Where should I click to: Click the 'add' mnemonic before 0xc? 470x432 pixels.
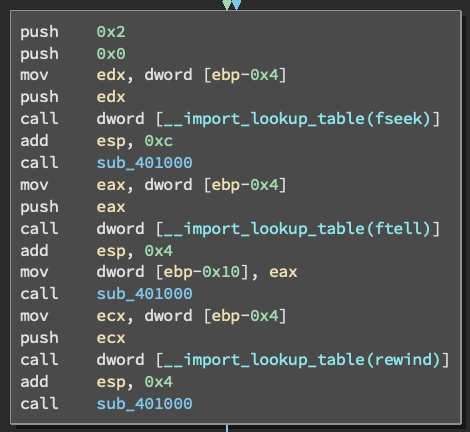pos(34,141)
